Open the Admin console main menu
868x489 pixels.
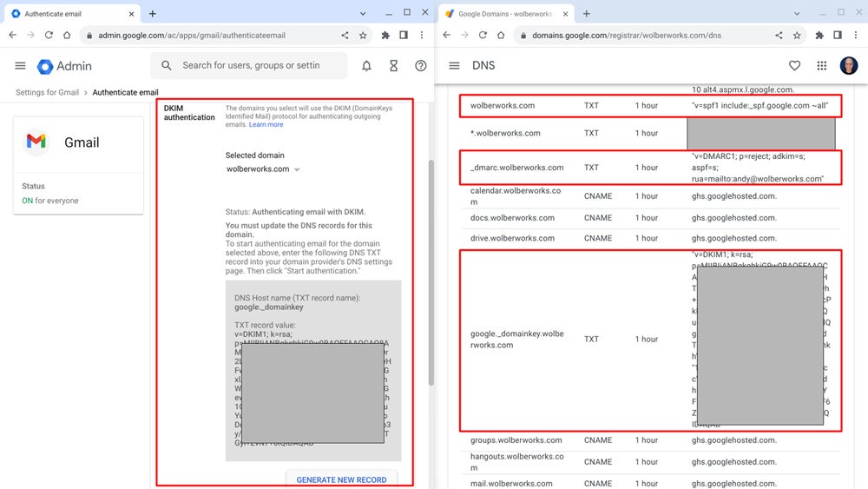(x=20, y=66)
